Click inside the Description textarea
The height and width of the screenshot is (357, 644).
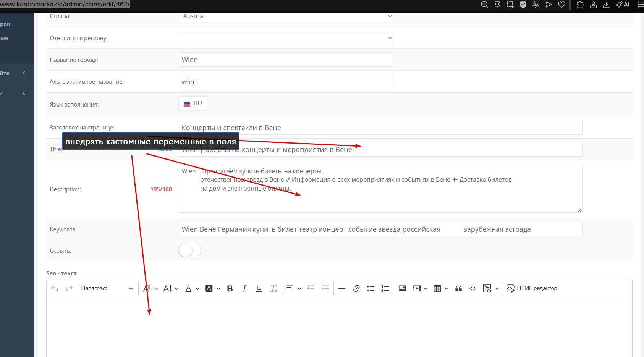380,188
